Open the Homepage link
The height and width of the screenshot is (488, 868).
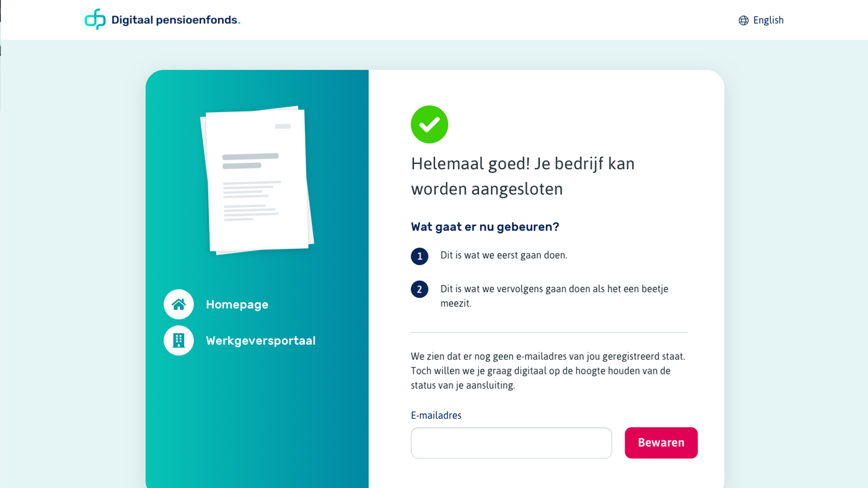(x=237, y=305)
